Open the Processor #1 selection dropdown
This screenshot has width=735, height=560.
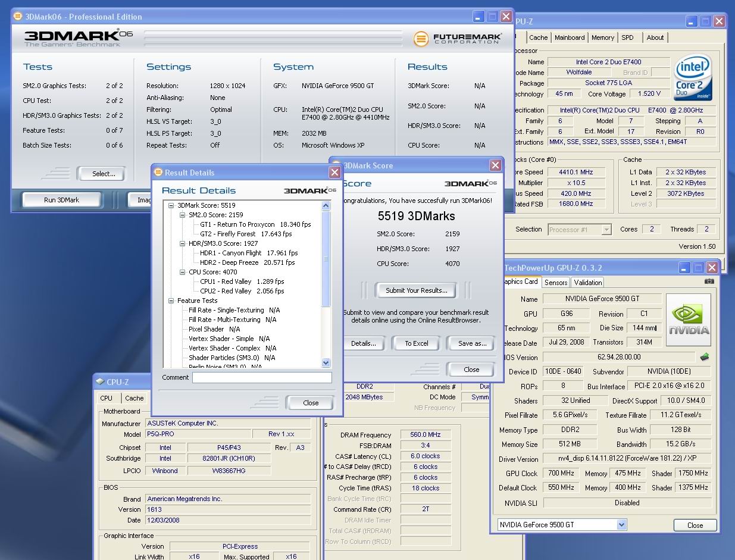(606, 229)
